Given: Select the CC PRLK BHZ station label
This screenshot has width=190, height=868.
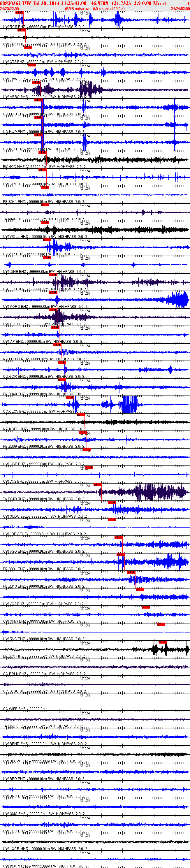Looking at the screenshot, I should (x=44, y=674).
